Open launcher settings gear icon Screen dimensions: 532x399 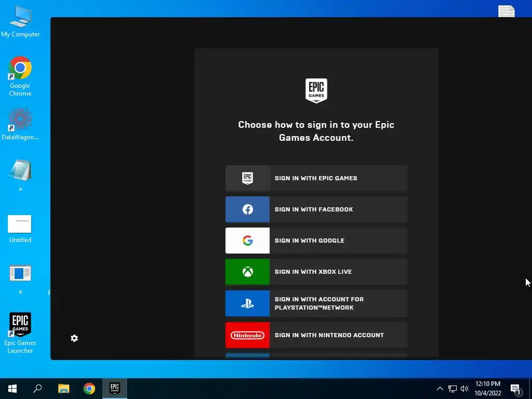tap(74, 338)
